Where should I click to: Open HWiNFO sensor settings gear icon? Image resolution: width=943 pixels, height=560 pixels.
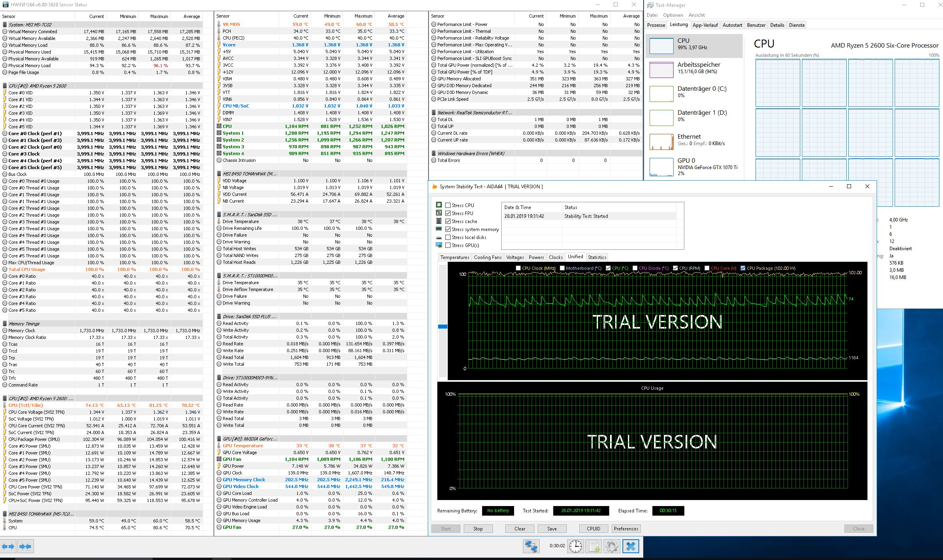coord(612,546)
